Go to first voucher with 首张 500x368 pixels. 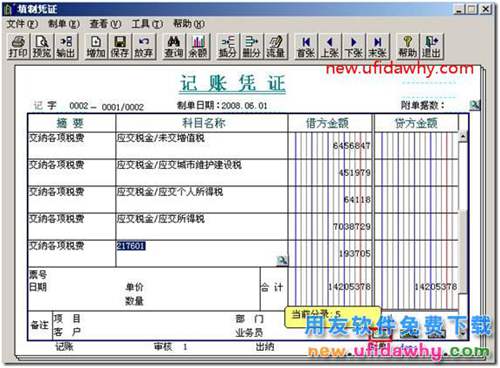(x=306, y=47)
